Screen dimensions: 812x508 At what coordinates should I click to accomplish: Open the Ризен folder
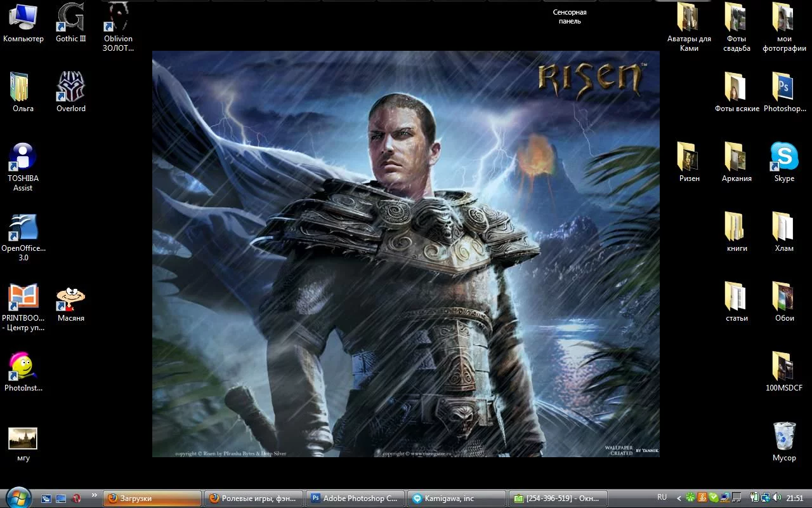689,157
